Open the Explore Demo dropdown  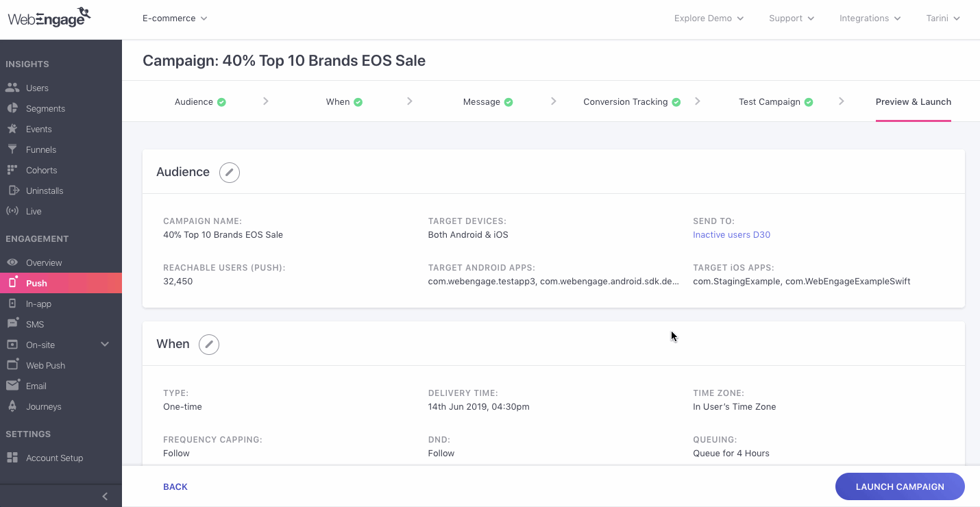[x=709, y=18]
